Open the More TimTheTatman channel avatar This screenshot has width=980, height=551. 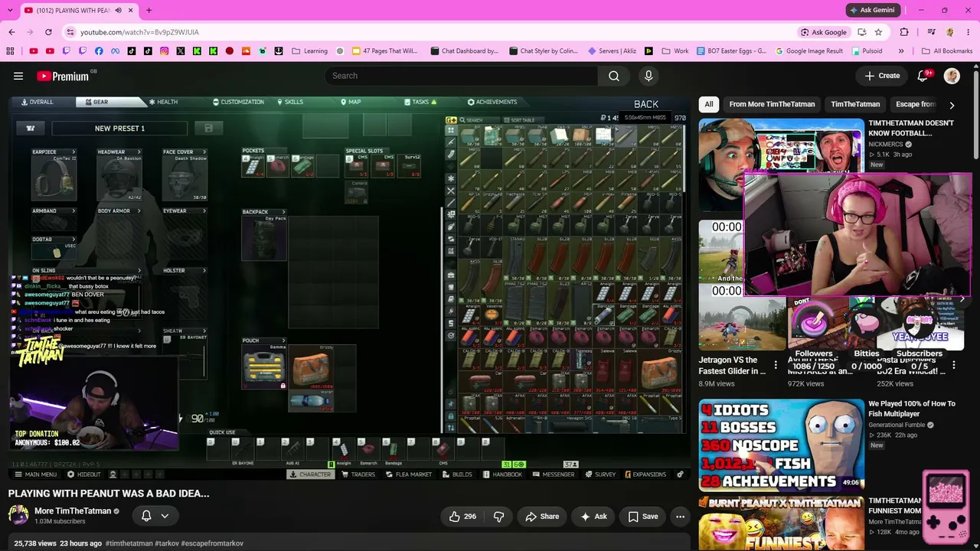(18, 515)
